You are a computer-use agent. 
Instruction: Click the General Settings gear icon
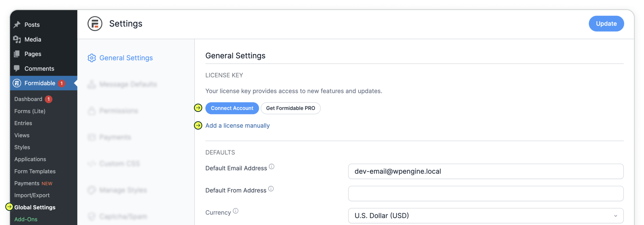pos(92,58)
